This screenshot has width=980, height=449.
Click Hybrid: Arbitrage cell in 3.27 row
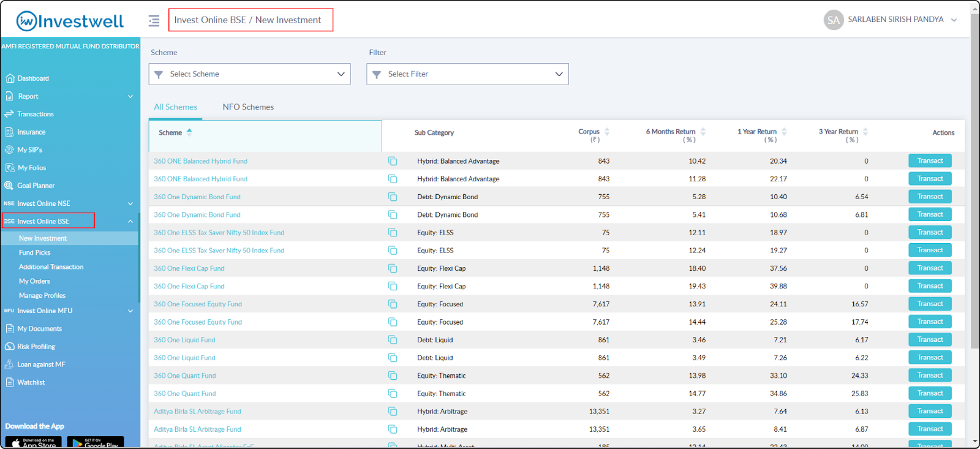[442, 412]
